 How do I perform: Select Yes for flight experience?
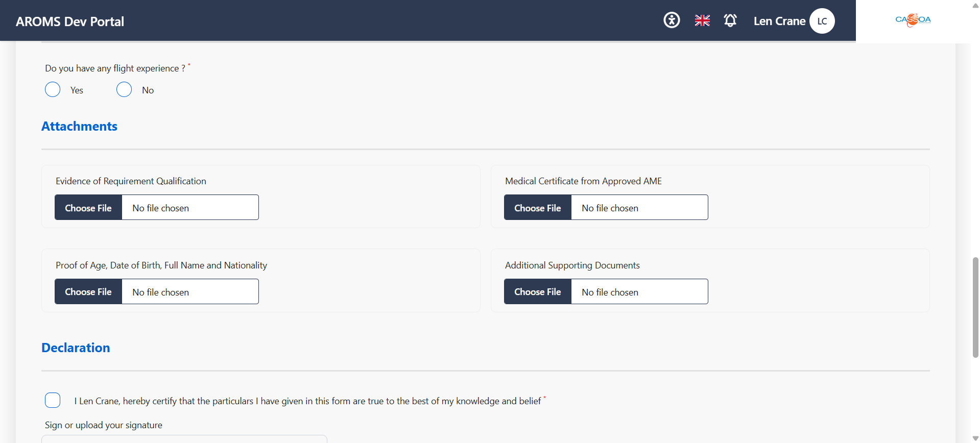53,89
